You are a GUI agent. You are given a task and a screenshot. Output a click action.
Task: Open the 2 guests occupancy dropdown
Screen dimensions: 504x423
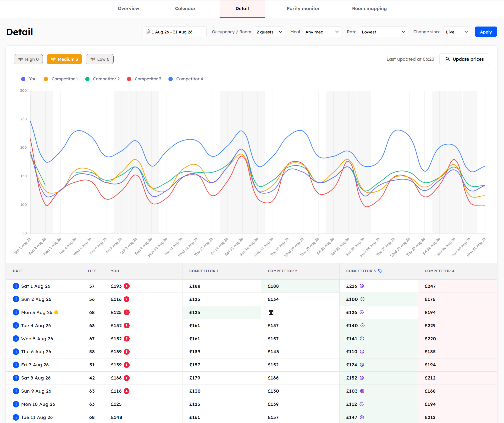(x=269, y=32)
